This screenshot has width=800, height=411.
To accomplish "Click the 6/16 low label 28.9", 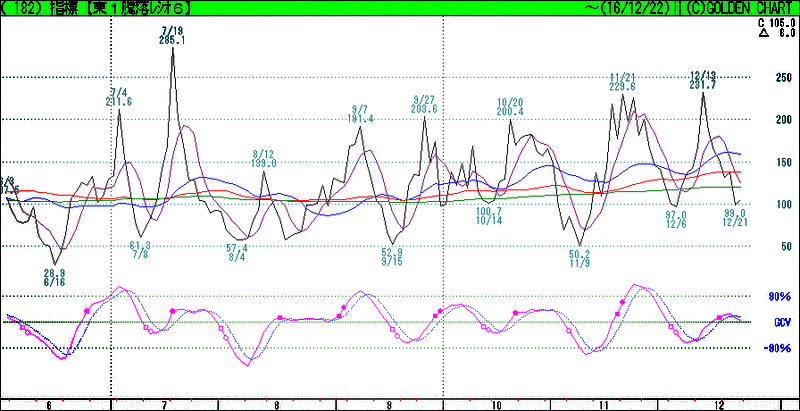I will [54, 273].
